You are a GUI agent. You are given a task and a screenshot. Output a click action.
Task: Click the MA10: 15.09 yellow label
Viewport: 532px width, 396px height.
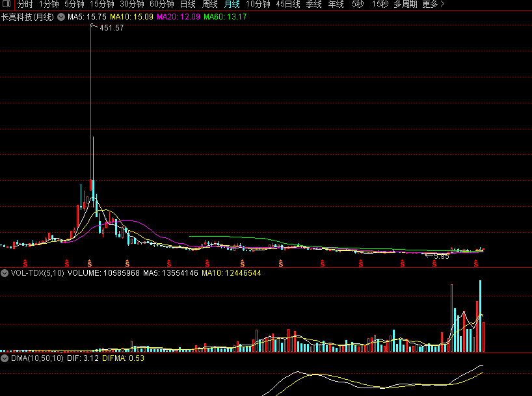click(x=131, y=17)
